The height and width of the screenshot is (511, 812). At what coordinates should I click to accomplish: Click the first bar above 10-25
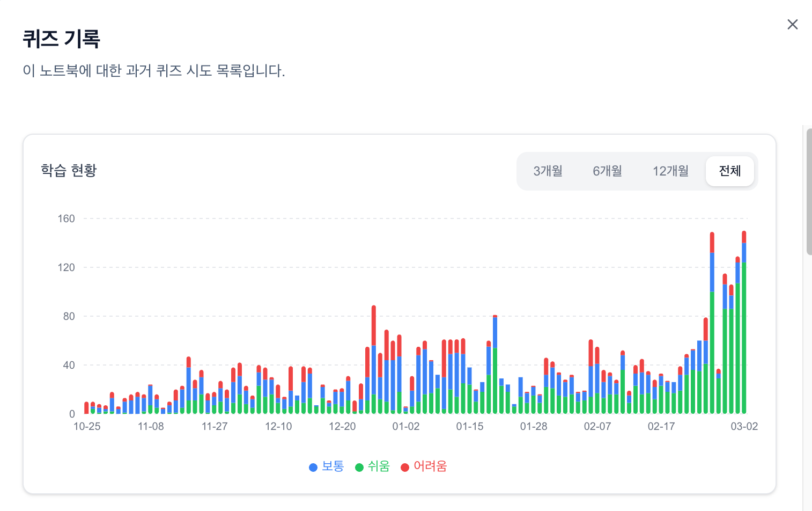coord(85,407)
